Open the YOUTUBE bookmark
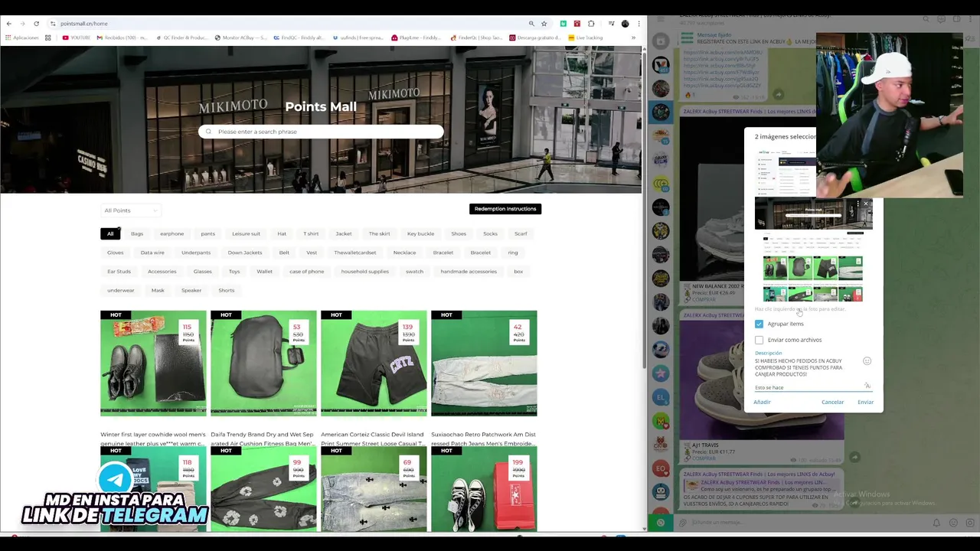 click(77, 37)
